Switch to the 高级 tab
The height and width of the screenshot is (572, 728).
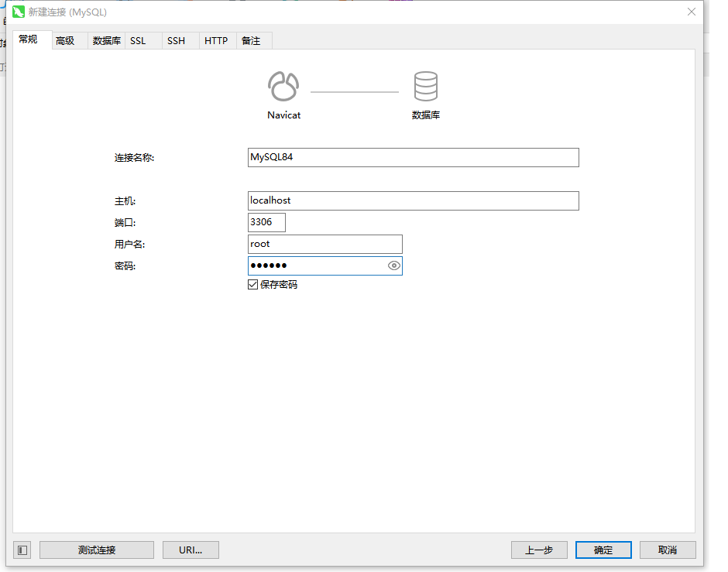tap(65, 41)
